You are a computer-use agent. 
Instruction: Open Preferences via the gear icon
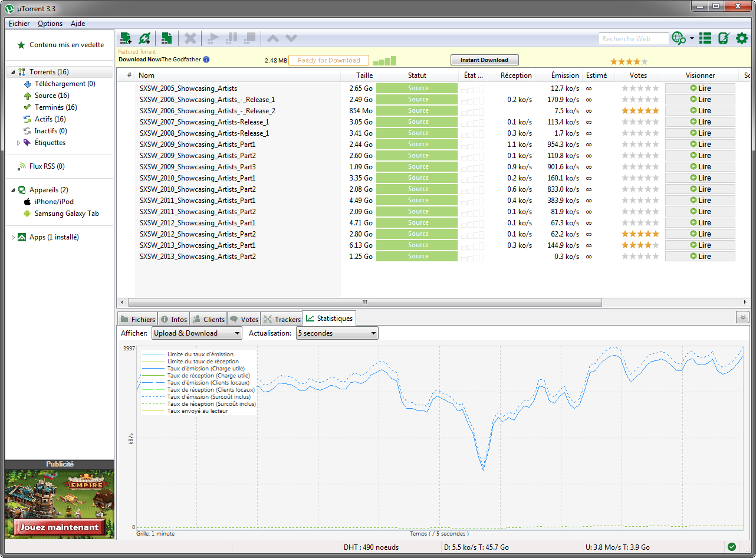point(741,38)
